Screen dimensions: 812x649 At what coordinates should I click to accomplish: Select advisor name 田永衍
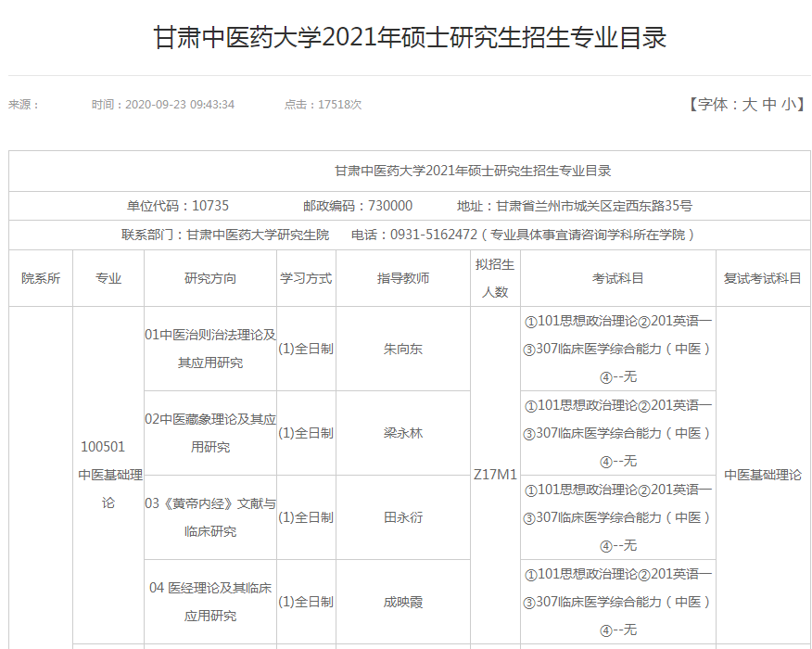[402, 515]
